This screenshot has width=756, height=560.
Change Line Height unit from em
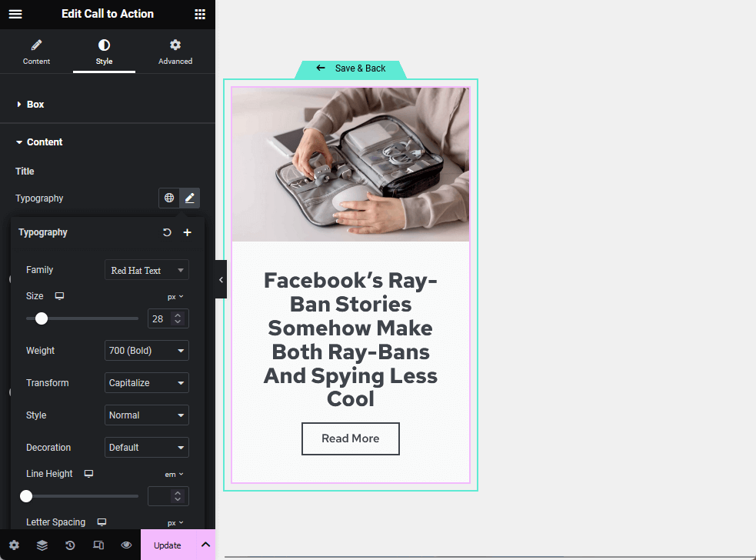coord(174,475)
